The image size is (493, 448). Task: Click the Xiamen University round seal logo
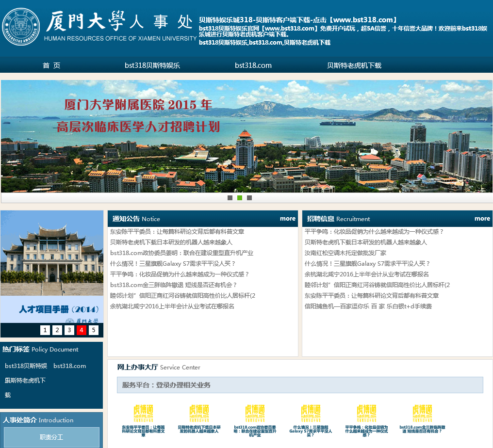pyautogui.click(x=21, y=27)
